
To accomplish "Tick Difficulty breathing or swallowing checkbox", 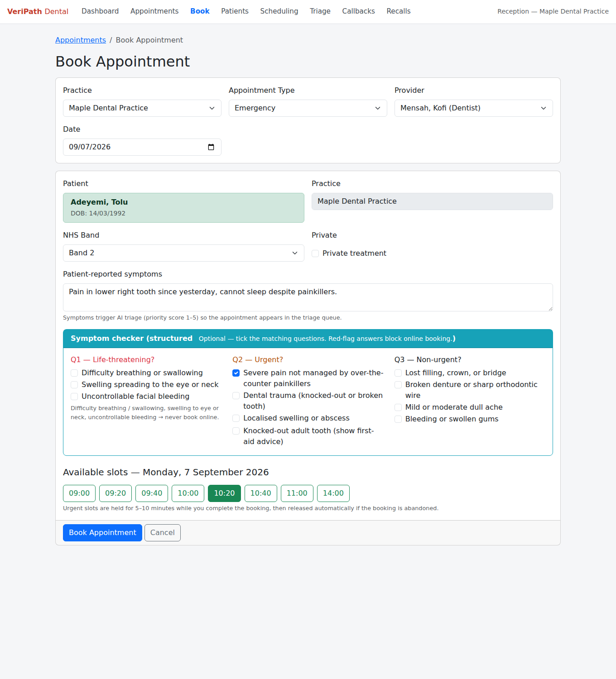I will [74, 373].
